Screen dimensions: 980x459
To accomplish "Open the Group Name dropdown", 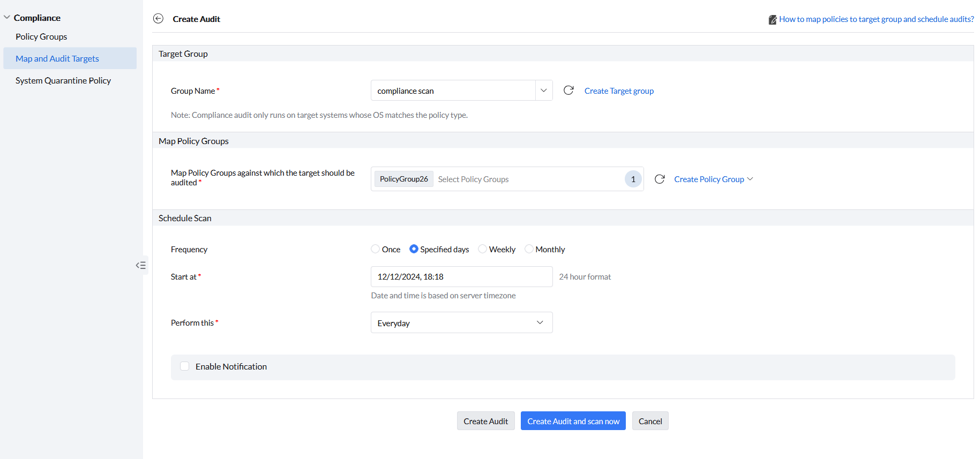I will pos(543,91).
